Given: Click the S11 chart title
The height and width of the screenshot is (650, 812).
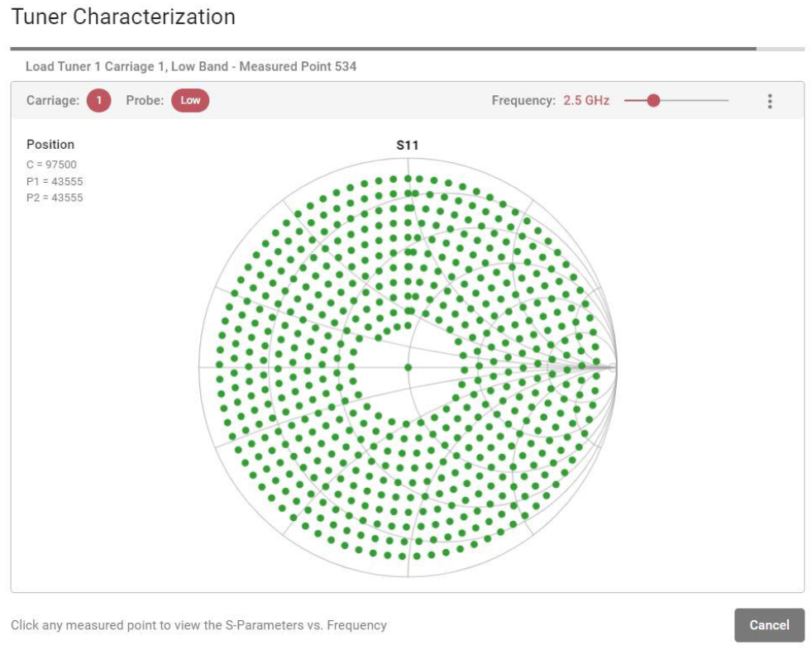Looking at the screenshot, I should point(408,146).
